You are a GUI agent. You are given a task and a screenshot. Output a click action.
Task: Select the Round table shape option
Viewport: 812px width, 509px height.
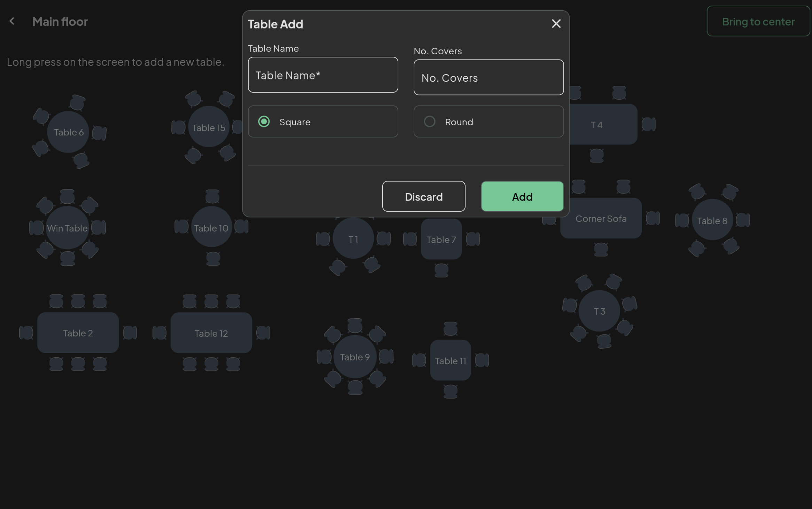coord(430,122)
